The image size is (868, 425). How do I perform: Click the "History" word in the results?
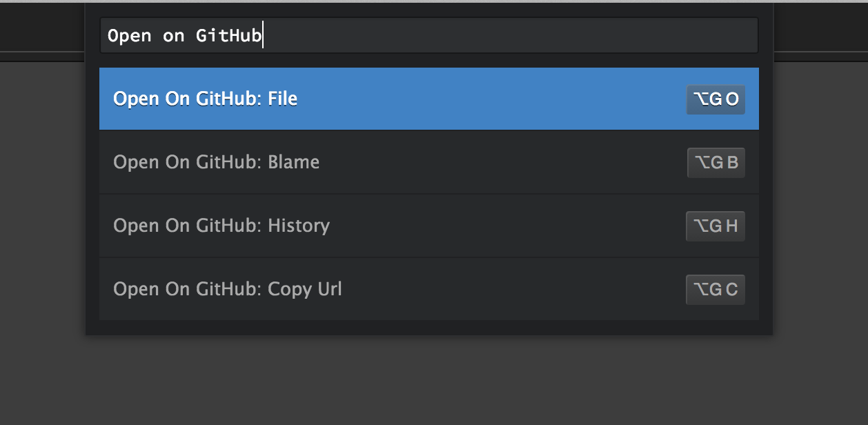pyautogui.click(x=298, y=226)
